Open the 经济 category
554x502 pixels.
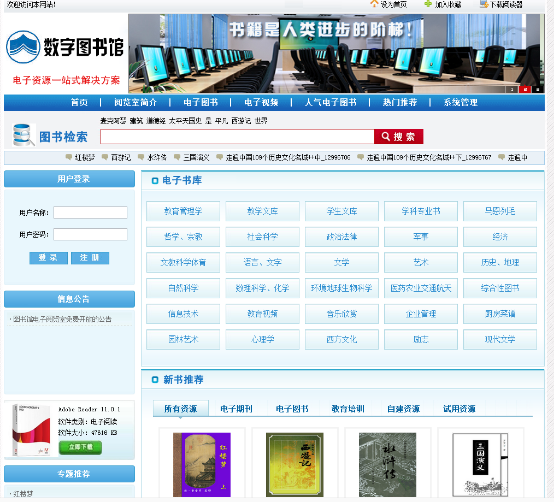click(500, 237)
